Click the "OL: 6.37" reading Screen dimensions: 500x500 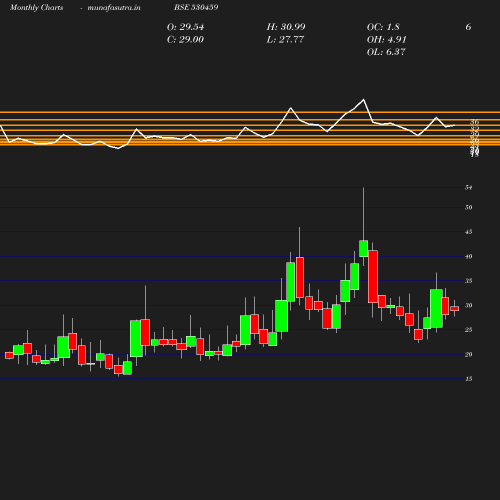[x=386, y=52]
